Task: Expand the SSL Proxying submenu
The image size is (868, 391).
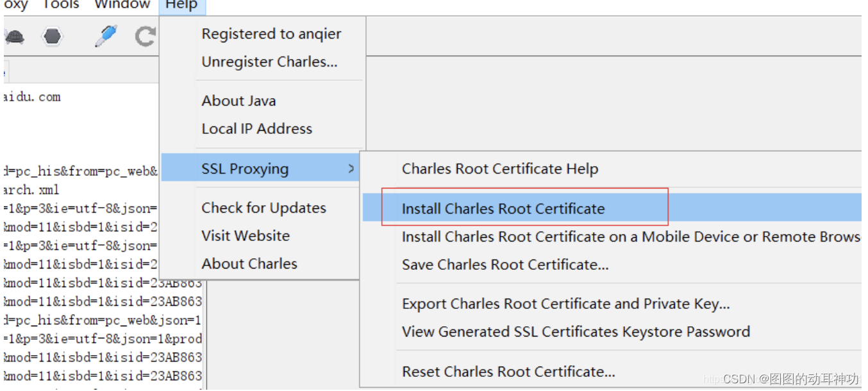Action: 261,169
